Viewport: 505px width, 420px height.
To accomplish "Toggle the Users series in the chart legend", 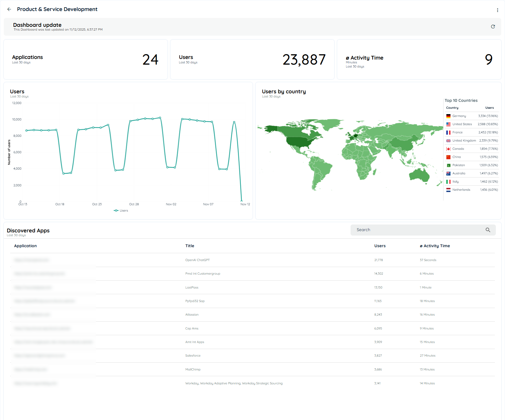I will pyautogui.click(x=121, y=210).
